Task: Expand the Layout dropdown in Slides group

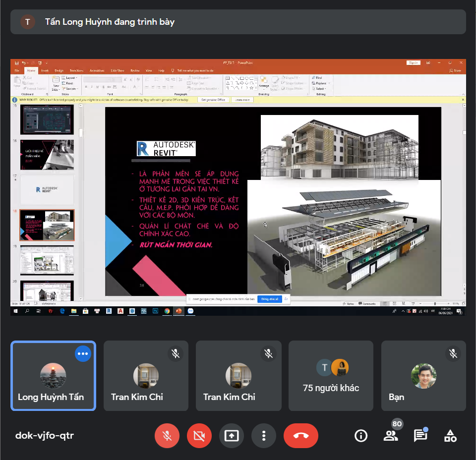Action: point(70,78)
